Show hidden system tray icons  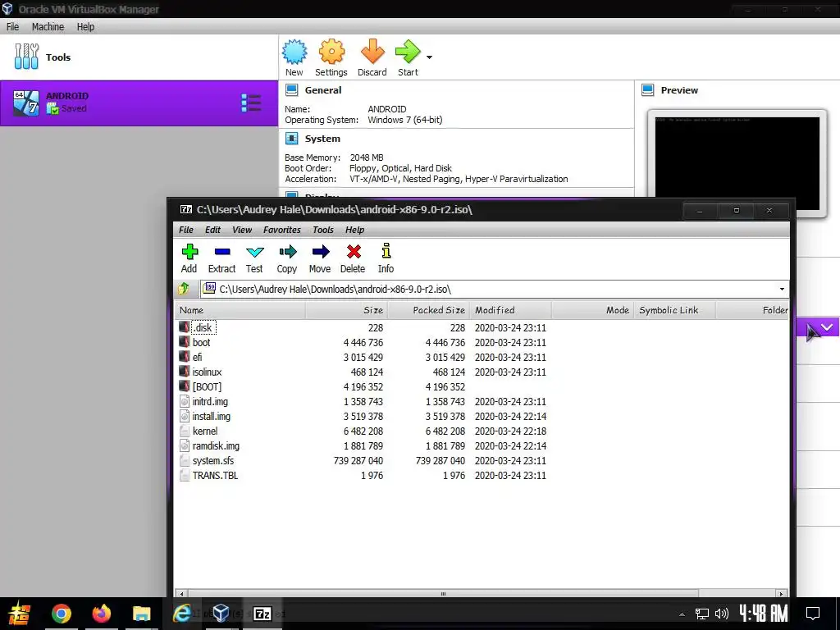(x=682, y=614)
